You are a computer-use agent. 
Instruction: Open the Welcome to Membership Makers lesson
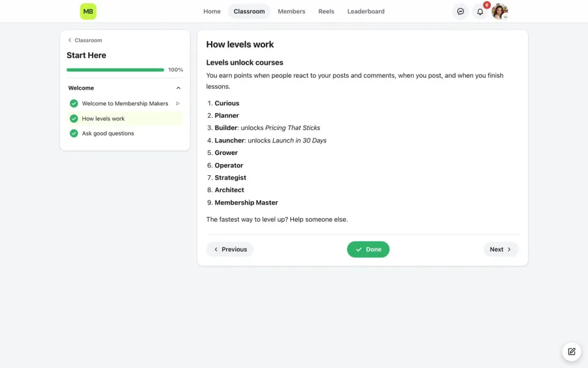[125, 103]
